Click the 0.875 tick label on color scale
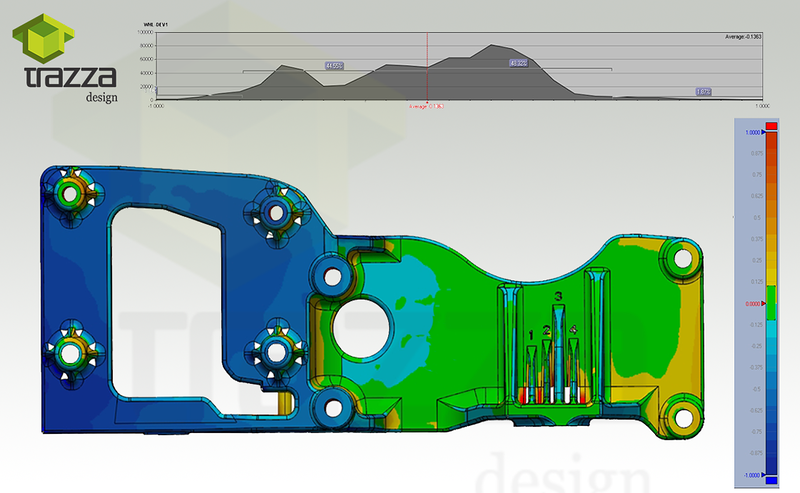 click(756, 154)
